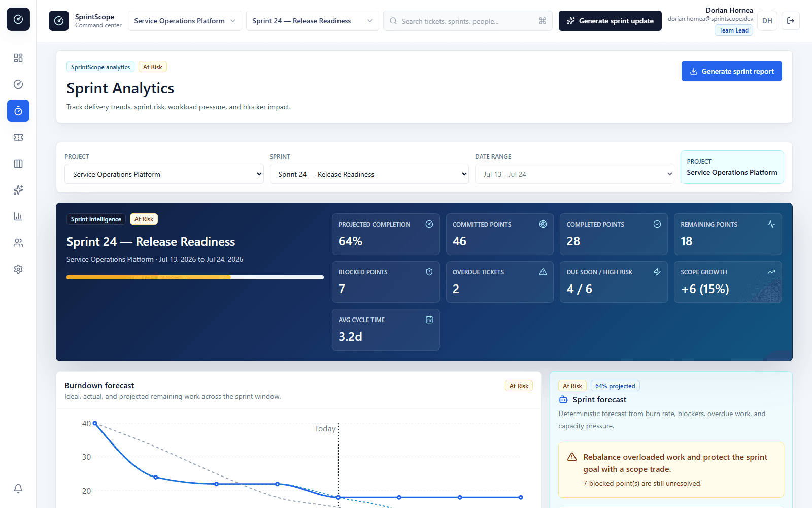Select the active sprint timer sidebar icon

pyautogui.click(x=18, y=111)
